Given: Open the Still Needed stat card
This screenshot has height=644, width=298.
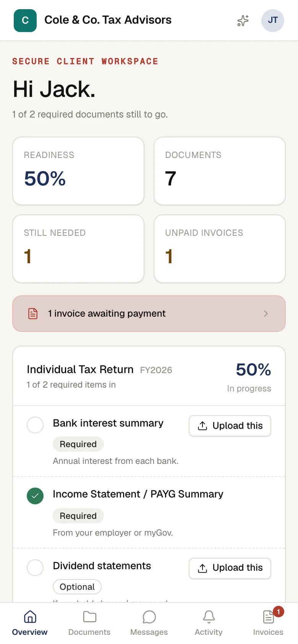Looking at the screenshot, I should pos(78,249).
